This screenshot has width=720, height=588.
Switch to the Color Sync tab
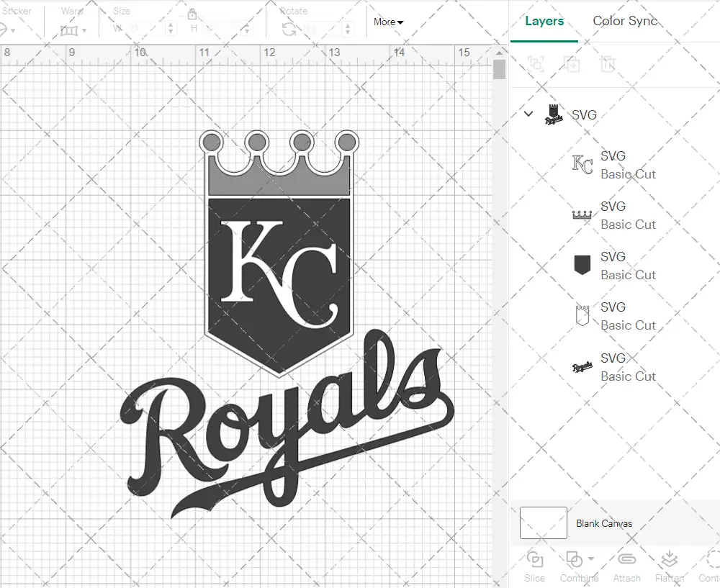625,21
